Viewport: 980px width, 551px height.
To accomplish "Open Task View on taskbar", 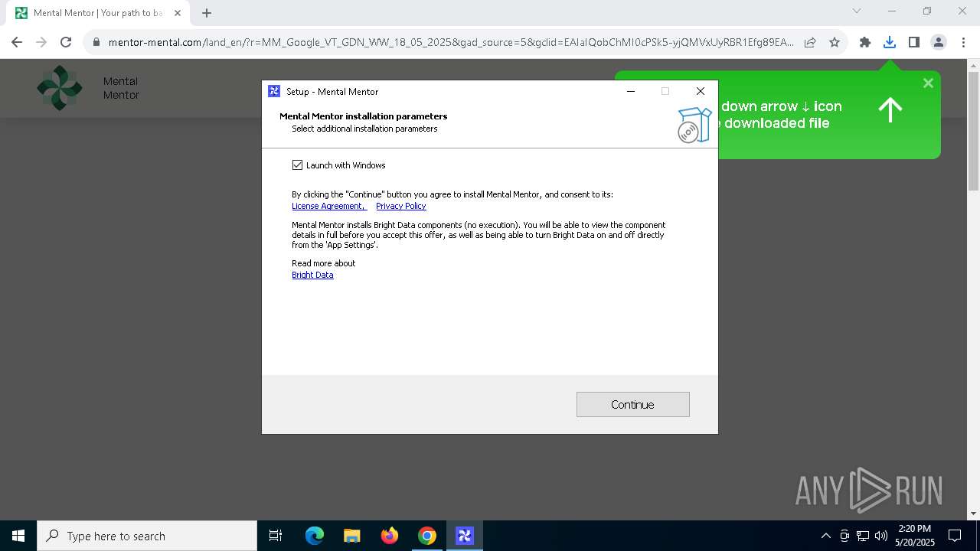I will tap(276, 536).
